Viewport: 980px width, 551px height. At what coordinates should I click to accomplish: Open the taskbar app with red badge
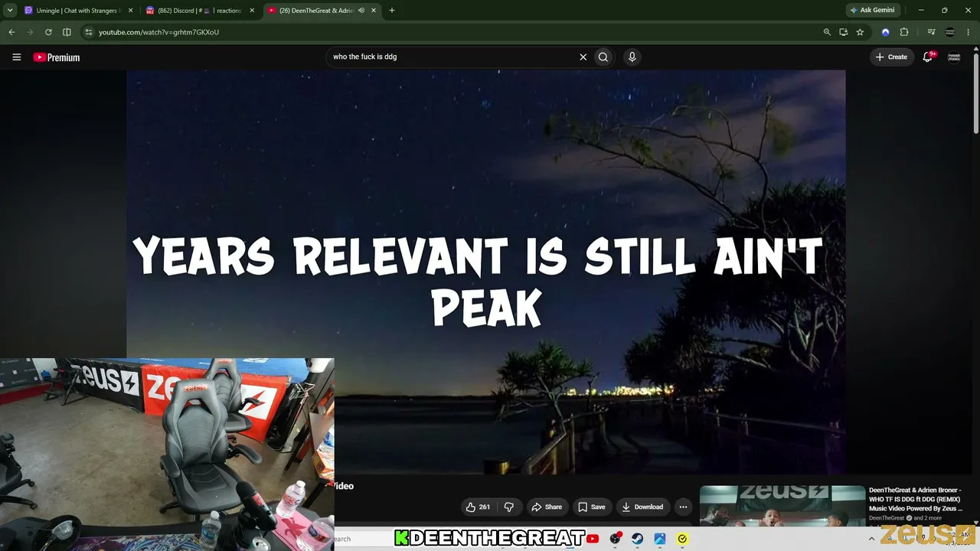[615, 539]
